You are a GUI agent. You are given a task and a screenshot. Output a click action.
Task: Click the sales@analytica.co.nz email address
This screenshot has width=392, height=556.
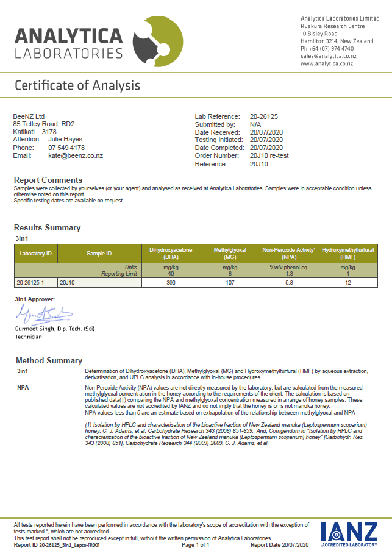point(329,56)
